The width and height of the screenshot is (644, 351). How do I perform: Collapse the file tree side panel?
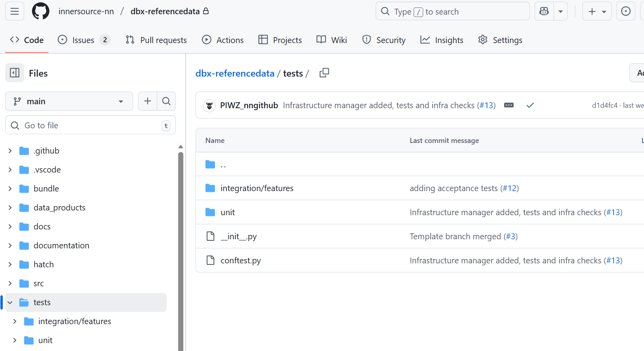pyautogui.click(x=15, y=73)
